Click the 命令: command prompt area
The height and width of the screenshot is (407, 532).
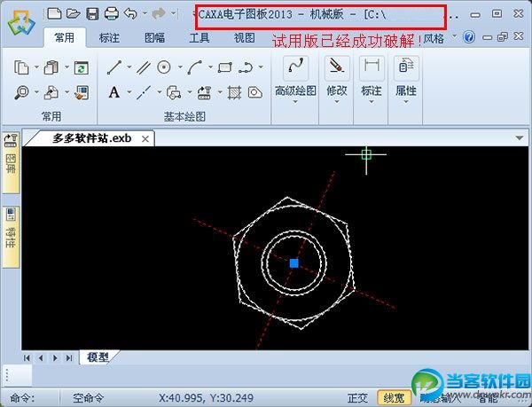click(22, 398)
